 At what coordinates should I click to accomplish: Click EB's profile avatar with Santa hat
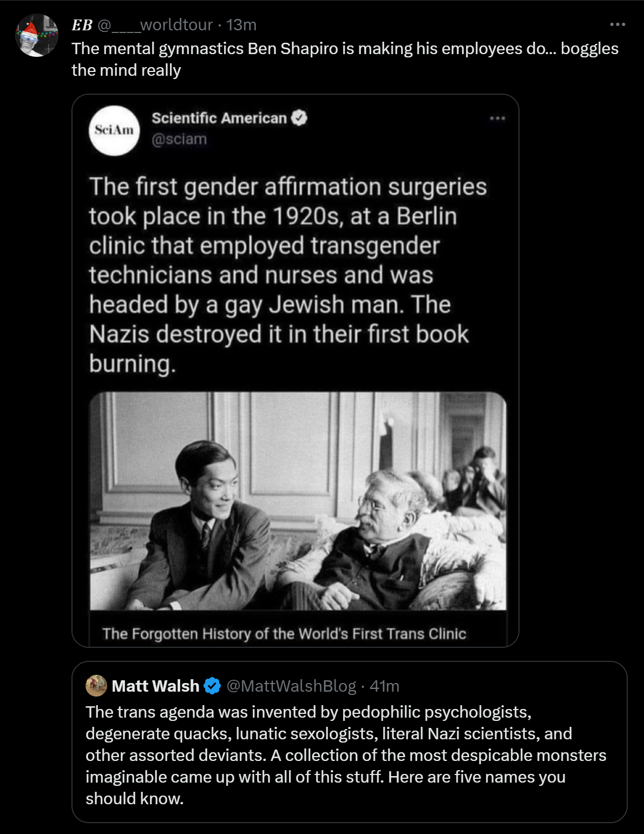[x=37, y=36]
